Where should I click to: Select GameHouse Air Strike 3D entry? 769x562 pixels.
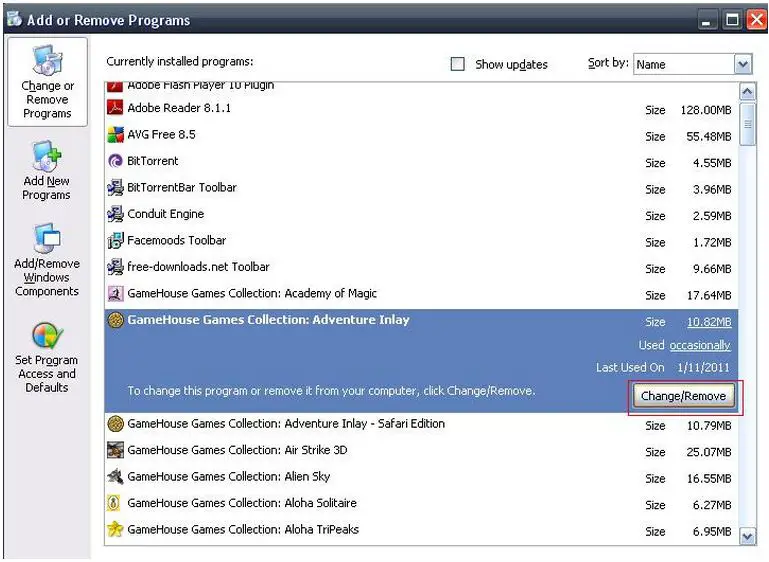(x=421, y=450)
